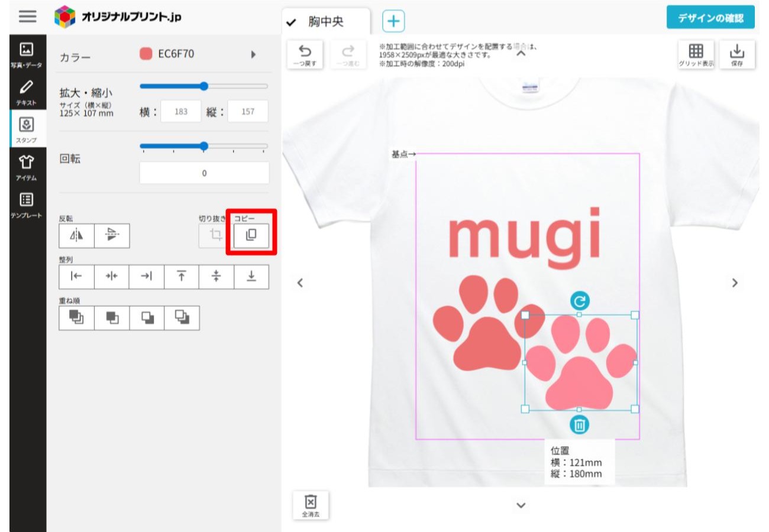Open the Text (テキスト) sidebar tab
This screenshot has width=769, height=532.
pyautogui.click(x=26, y=93)
